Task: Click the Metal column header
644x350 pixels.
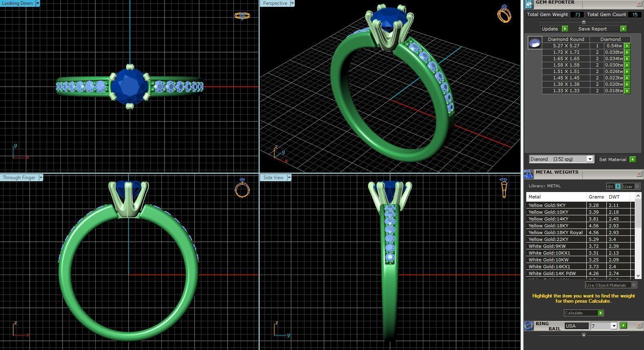Action: pyautogui.click(x=556, y=197)
